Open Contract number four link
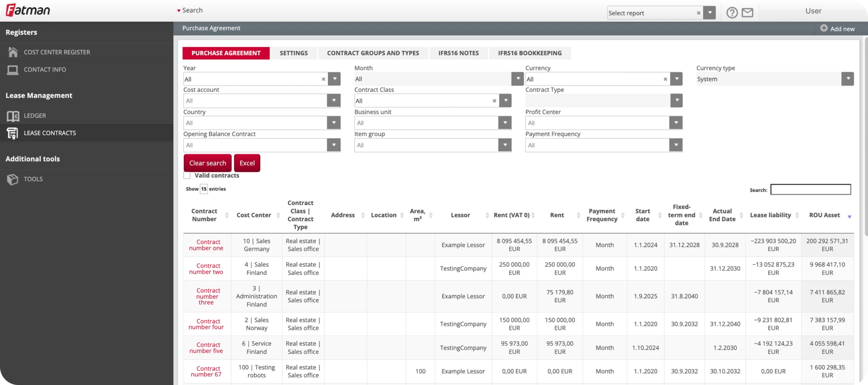 [x=206, y=324]
